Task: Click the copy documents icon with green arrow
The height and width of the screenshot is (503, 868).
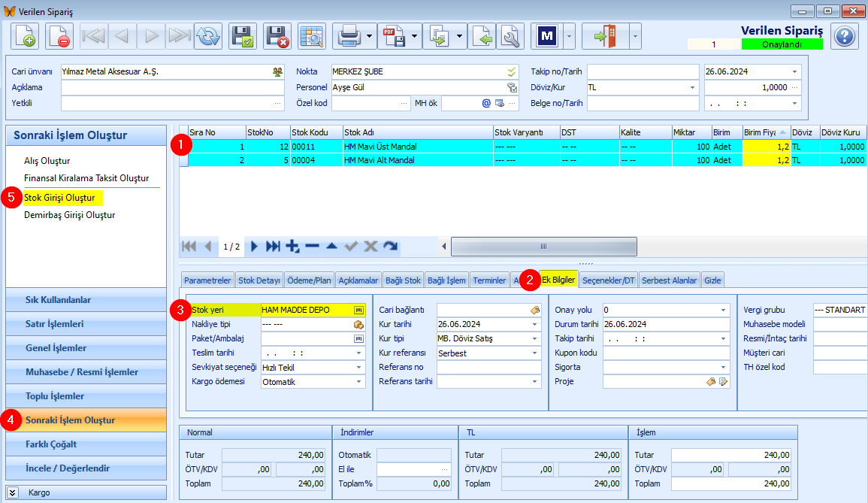Action: pyautogui.click(x=439, y=37)
